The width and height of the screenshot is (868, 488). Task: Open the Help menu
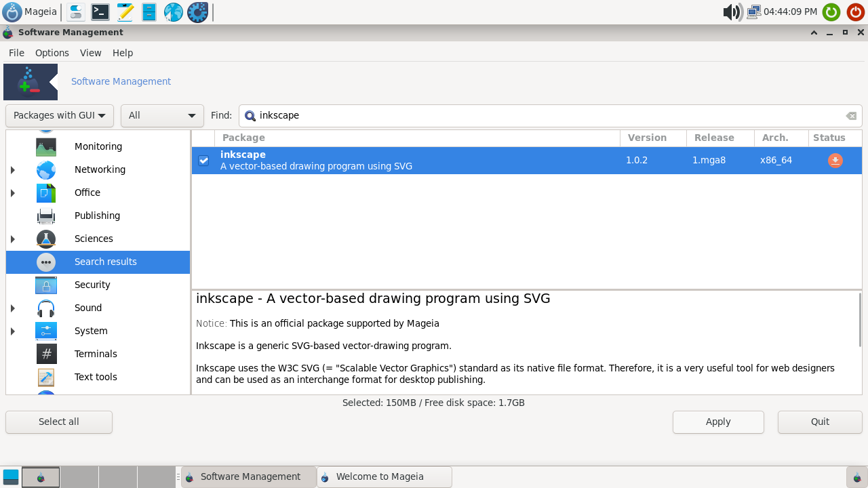pos(123,53)
